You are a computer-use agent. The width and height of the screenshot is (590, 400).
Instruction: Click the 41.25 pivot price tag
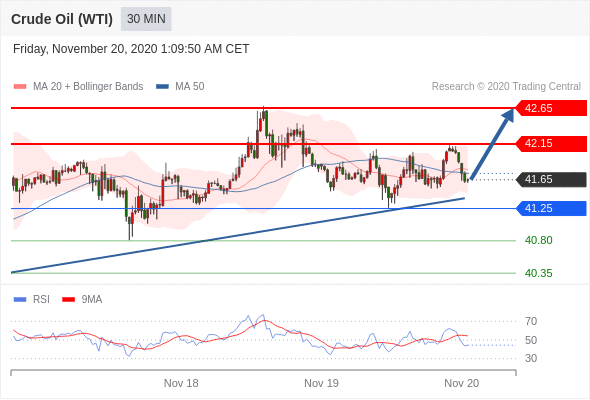click(551, 208)
